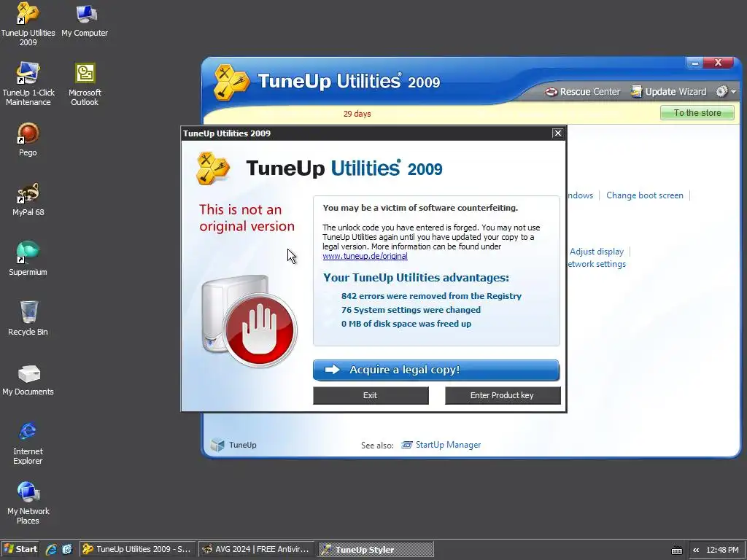Image resolution: width=747 pixels, height=560 pixels.
Task: Click the Exit button in dialog
Action: pos(371,395)
